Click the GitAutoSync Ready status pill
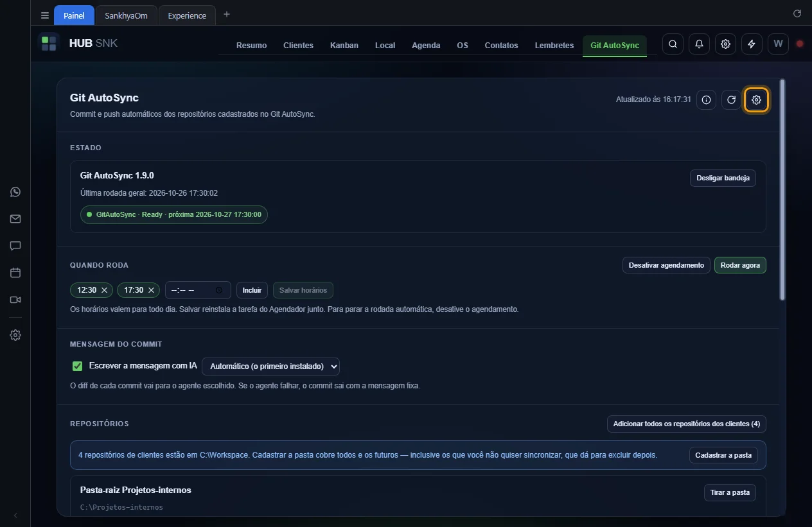The width and height of the screenshot is (812, 527). tap(174, 214)
